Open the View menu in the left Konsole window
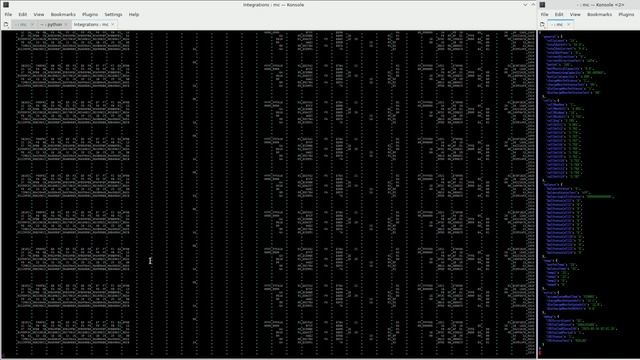The height and width of the screenshot is (360, 640). tap(39, 14)
